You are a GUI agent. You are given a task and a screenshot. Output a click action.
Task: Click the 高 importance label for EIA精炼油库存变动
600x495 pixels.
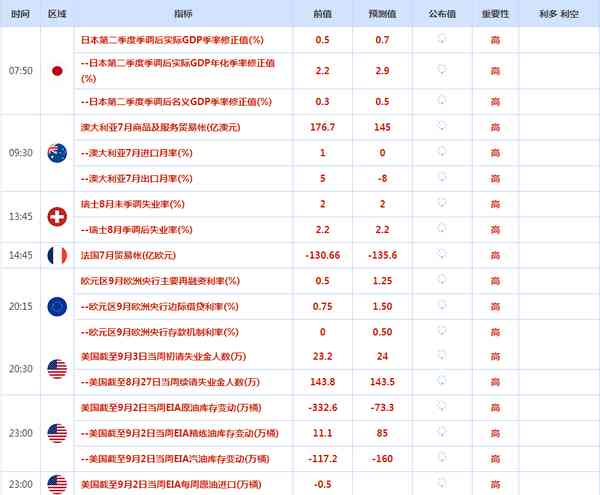[496, 433]
